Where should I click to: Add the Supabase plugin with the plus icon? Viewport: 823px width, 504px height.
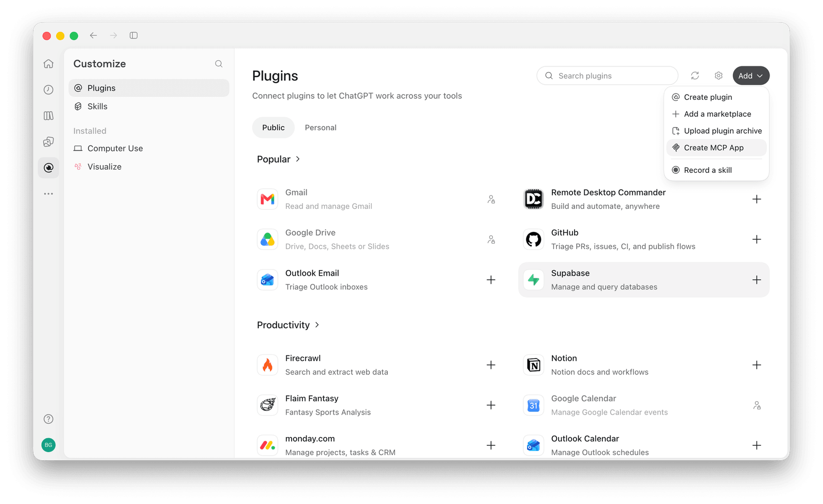click(757, 280)
